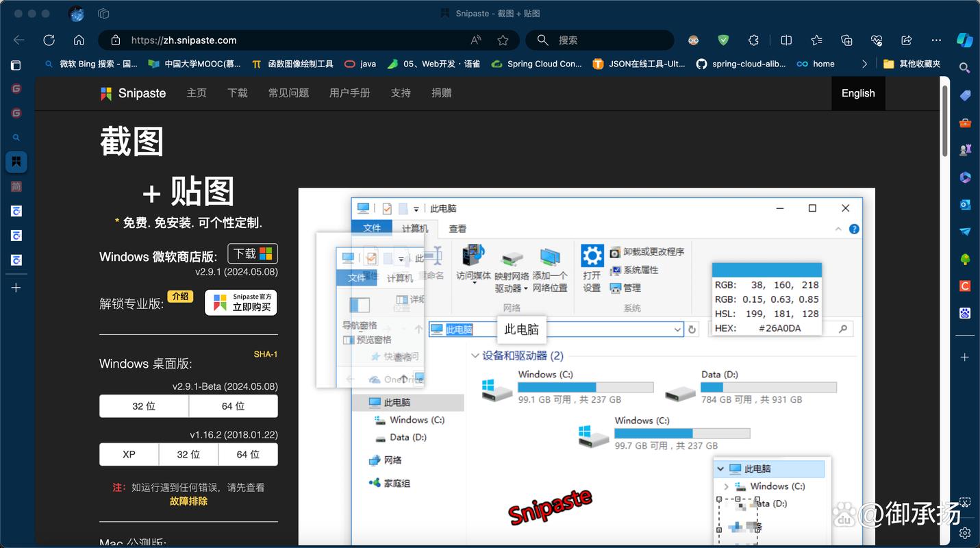Viewport: 980px width, 548px height.
Task: Open sidebar settings gear icon
Action: tap(965, 532)
